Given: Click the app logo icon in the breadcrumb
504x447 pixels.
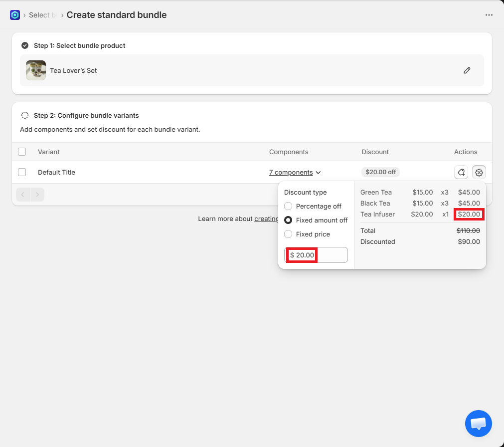Looking at the screenshot, I should (15, 15).
